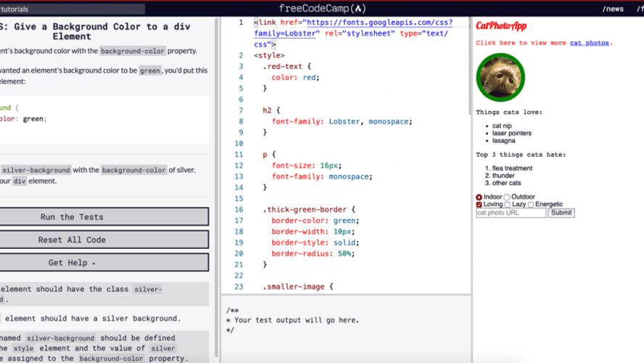Toggle the Lazy checkbox
The height and width of the screenshot is (363, 644).
pos(508,205)
